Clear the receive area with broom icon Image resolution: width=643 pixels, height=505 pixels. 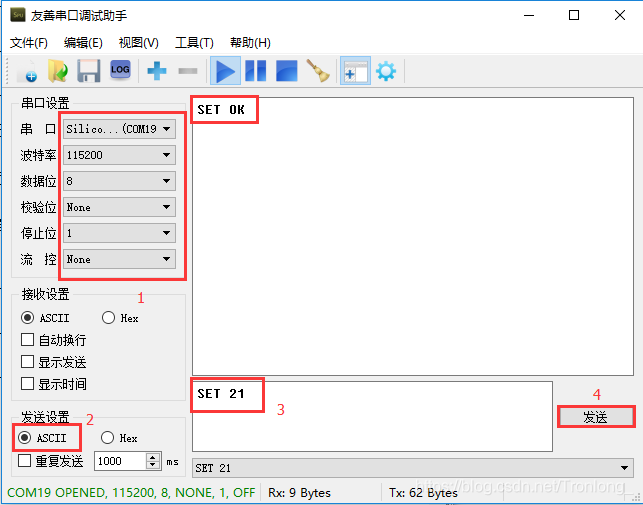(x=318, y=71)
